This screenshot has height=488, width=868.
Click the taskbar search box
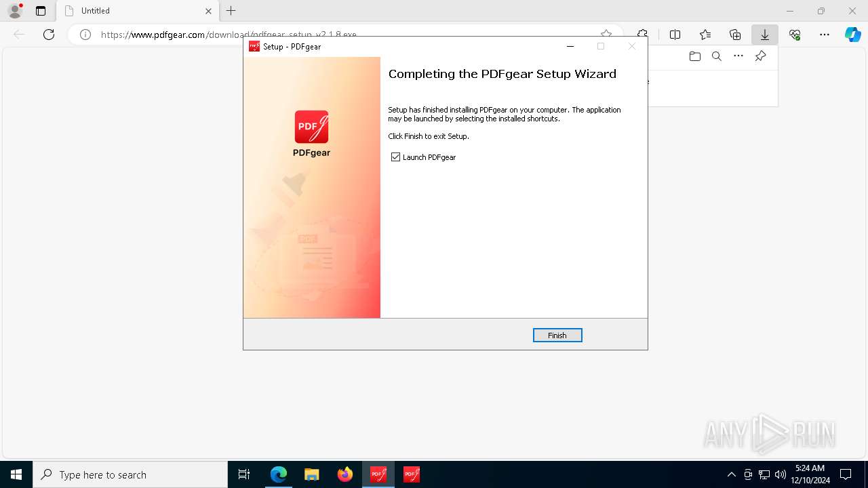pyautogui.click(x=130, y=474)
